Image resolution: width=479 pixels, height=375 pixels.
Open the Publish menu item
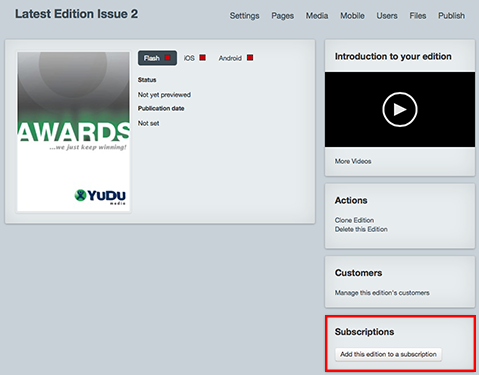pyautogui.click(x=451, y=16)
